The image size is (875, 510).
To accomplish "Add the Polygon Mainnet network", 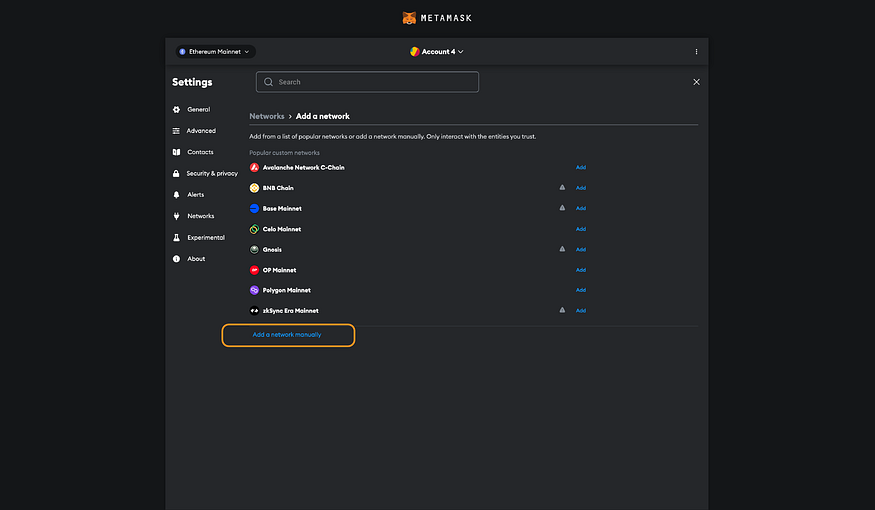I will (x=580, y=290).
